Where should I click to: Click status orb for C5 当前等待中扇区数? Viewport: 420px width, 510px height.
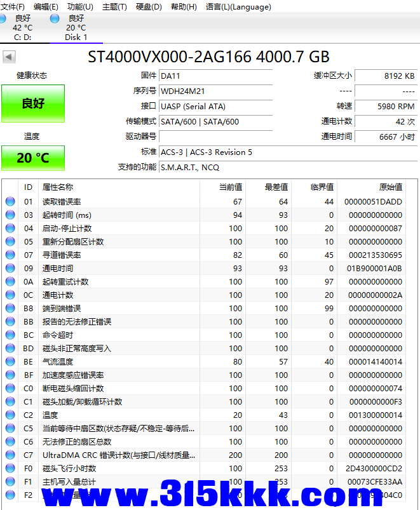tap(10, 428)
